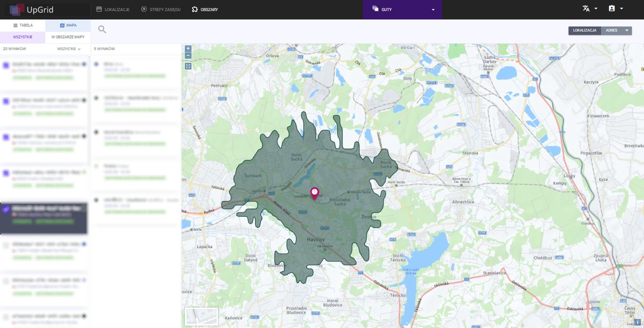Open the LOKALIZACJE menu

pyautogui.click(x=113, y=10)
